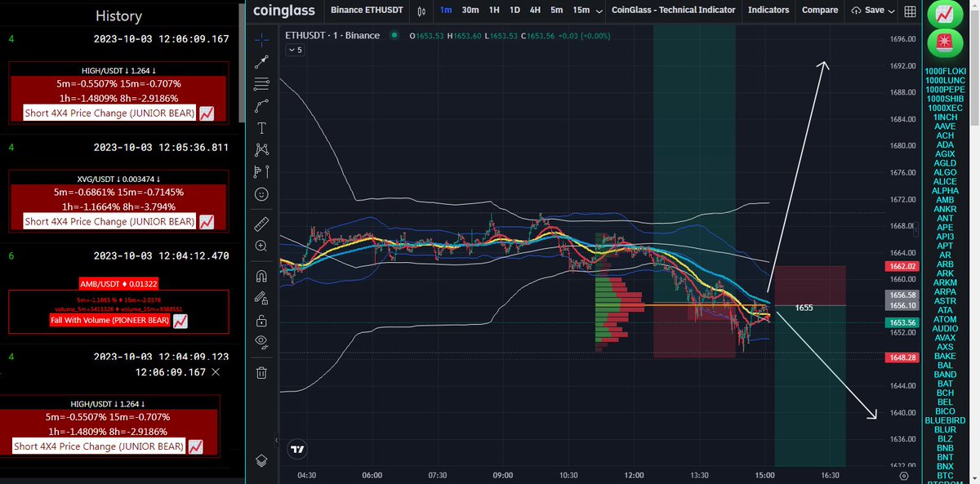Click the coinglass logo

click(283, 11)
